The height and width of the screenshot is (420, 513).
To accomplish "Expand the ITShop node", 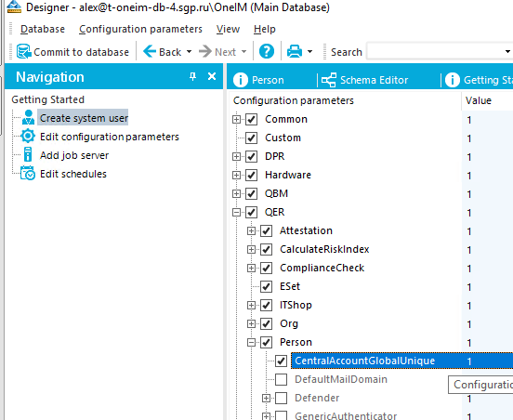I will click(251, 306).
